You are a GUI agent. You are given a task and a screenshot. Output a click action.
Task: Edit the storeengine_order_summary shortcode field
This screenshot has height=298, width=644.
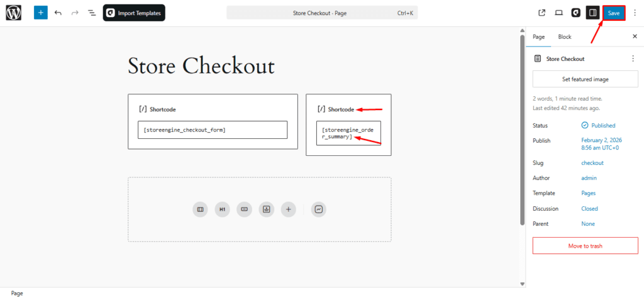[348, 133]
